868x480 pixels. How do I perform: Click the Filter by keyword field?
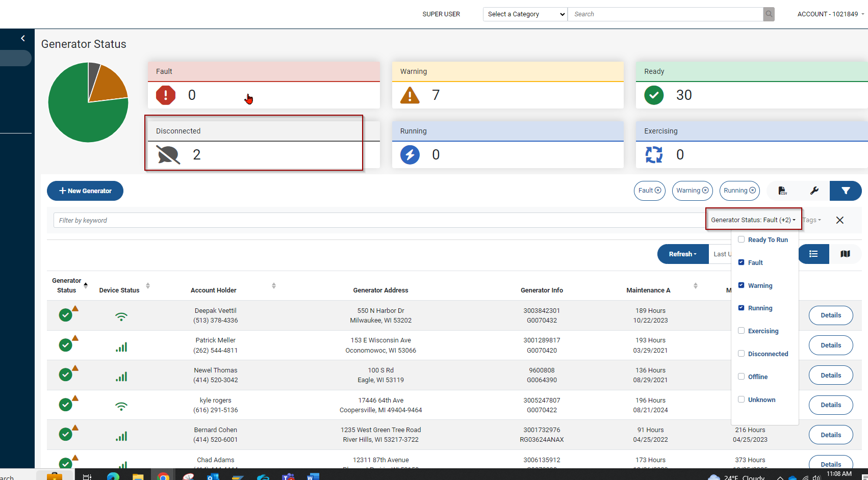(379, 220)
